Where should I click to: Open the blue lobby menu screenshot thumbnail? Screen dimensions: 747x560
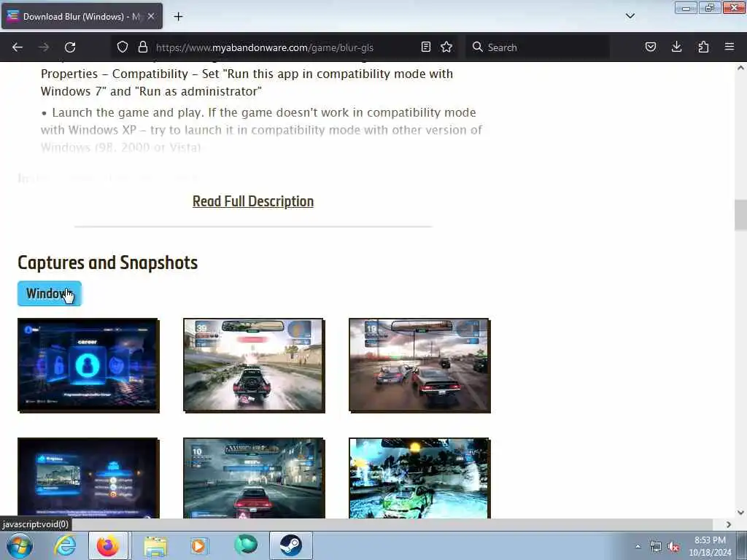click(88, 478)
